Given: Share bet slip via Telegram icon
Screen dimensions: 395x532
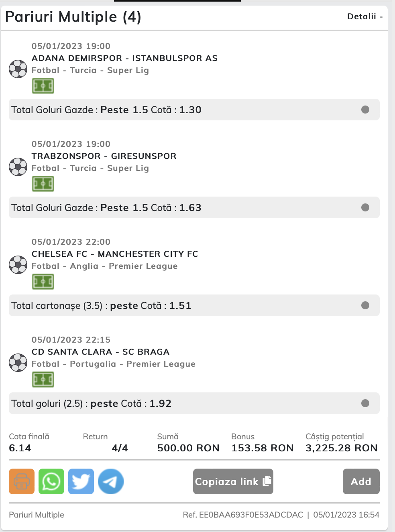Looking at the screenshot, I should tap(111, 481).
